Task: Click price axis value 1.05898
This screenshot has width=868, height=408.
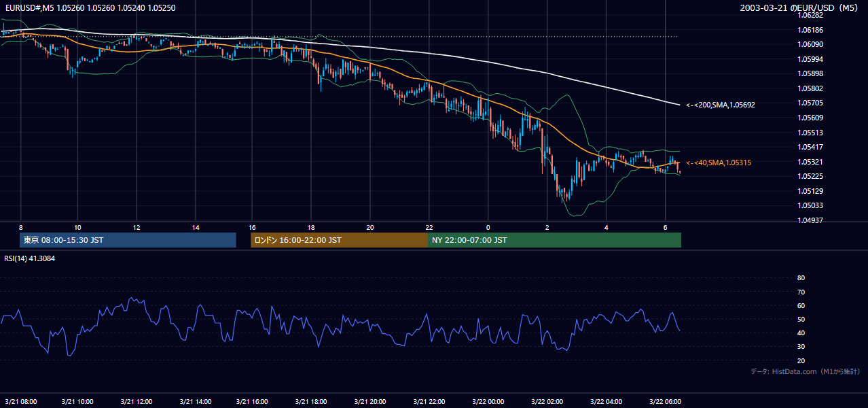Action: pos(810,73)
